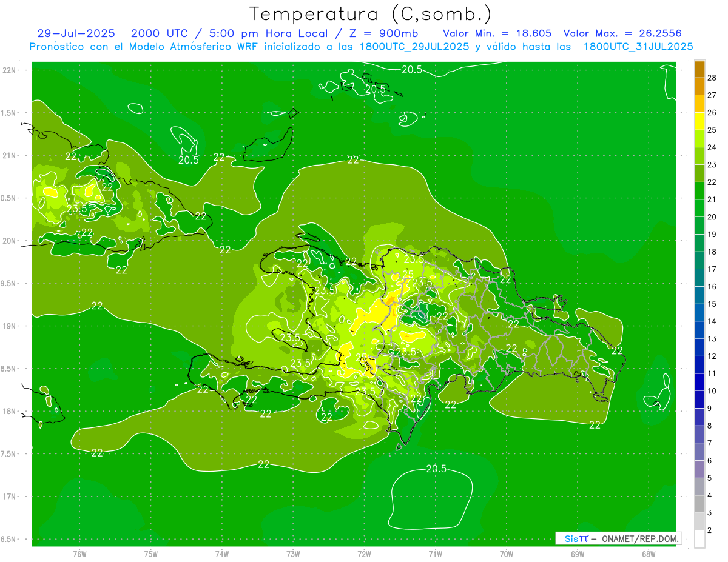Click the WRF model forecast subtitle line "Pronóstico con el Modelo"

[x=362, y=47]
